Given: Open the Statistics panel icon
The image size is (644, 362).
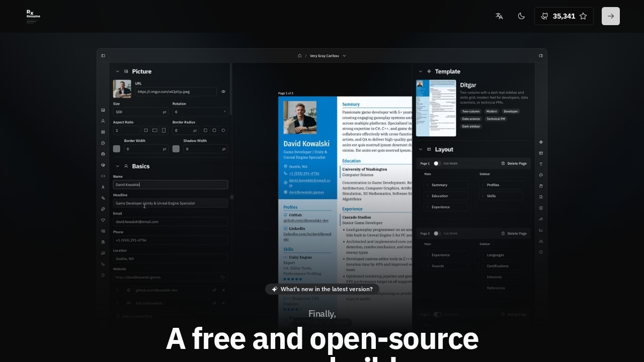Looking at the screenshot, I should [x=541, y=230].
